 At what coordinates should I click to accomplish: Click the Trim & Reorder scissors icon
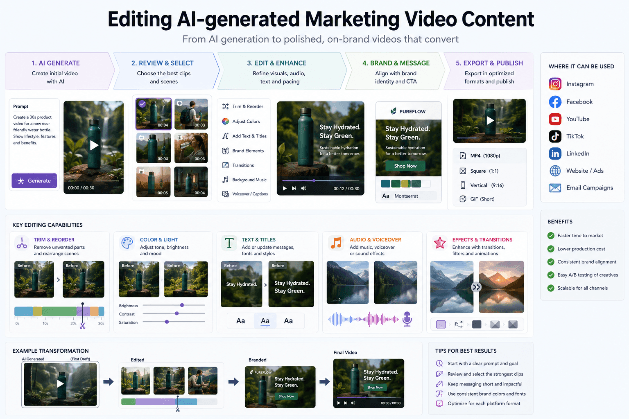click(x=22, y=243)
